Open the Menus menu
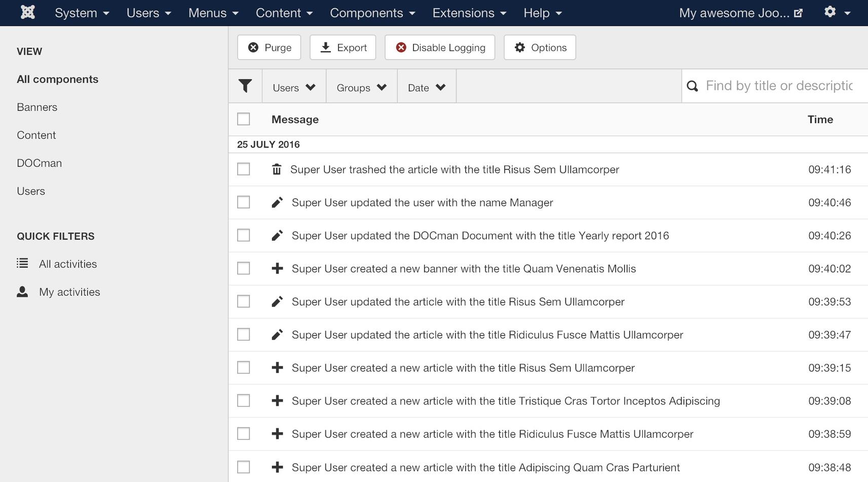 coord(213,13)
